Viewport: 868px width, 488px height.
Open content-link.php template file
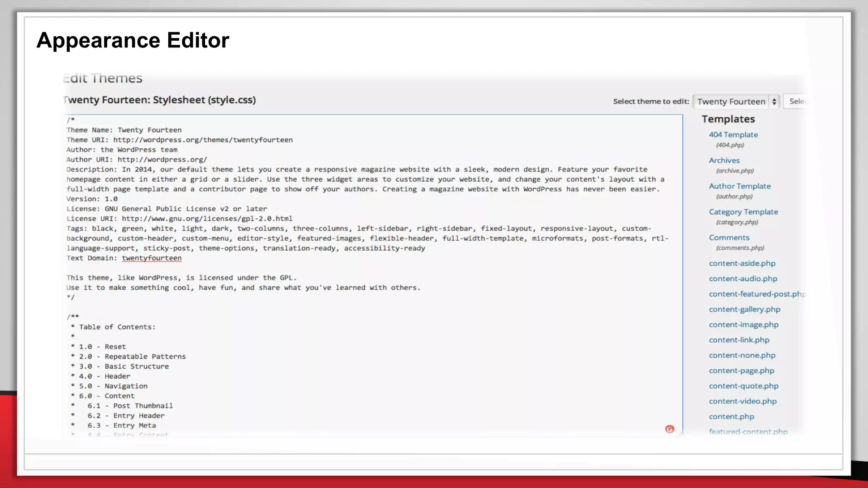(739, 340)
